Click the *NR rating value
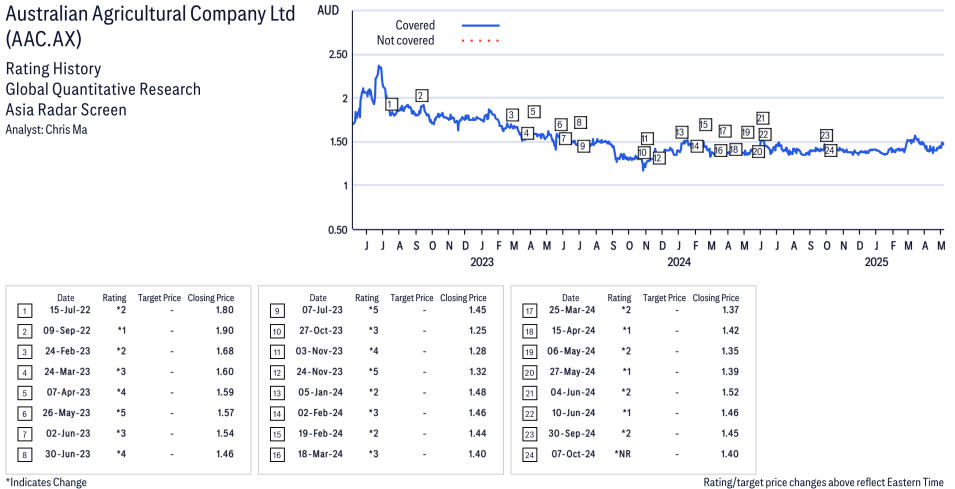Screen dimensions: 955x489 pos(623,454)
